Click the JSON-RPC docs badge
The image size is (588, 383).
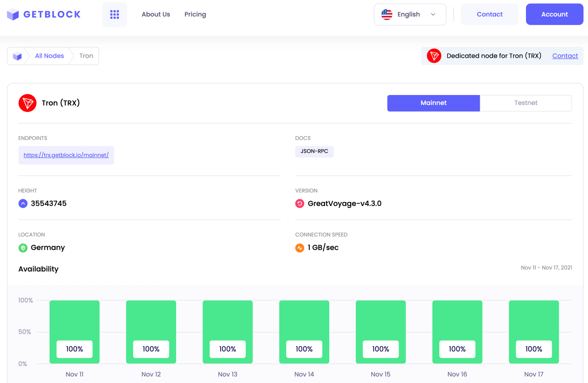coord(314,151)
